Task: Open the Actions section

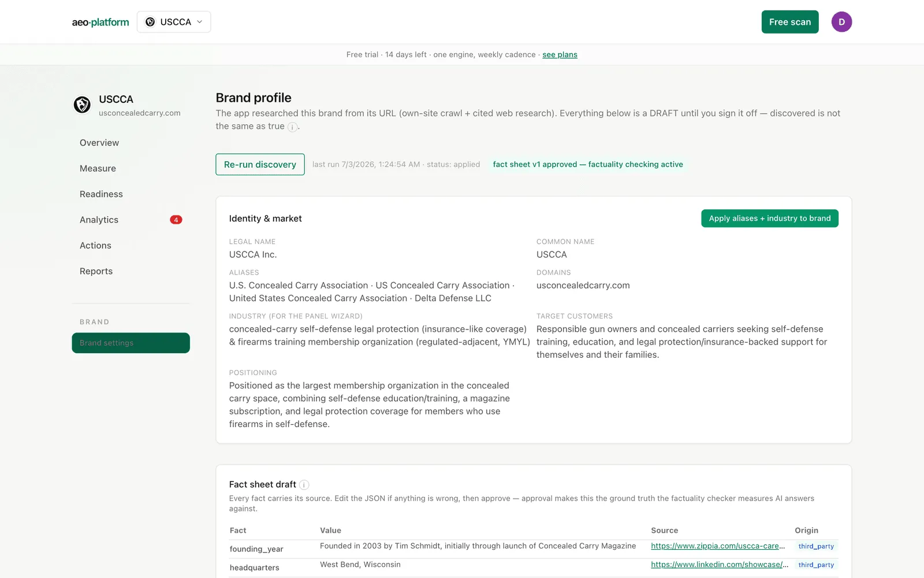Action: [x=95, y=246]
